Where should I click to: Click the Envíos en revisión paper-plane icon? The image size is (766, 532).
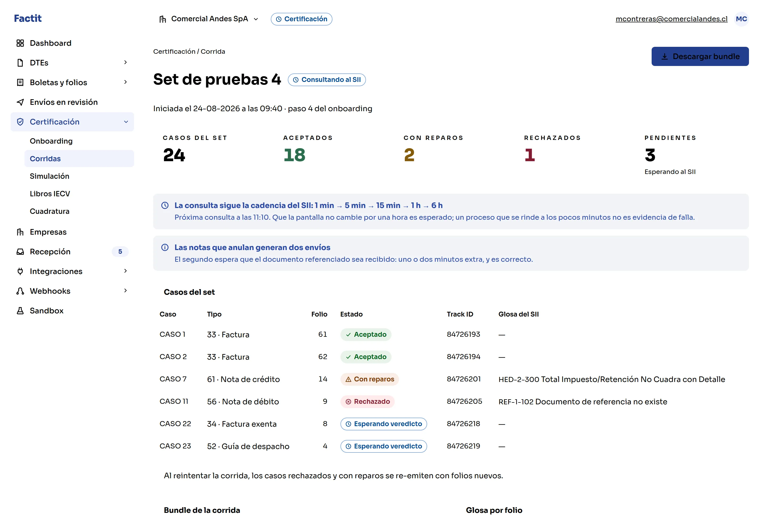click(x=20, y=102)
